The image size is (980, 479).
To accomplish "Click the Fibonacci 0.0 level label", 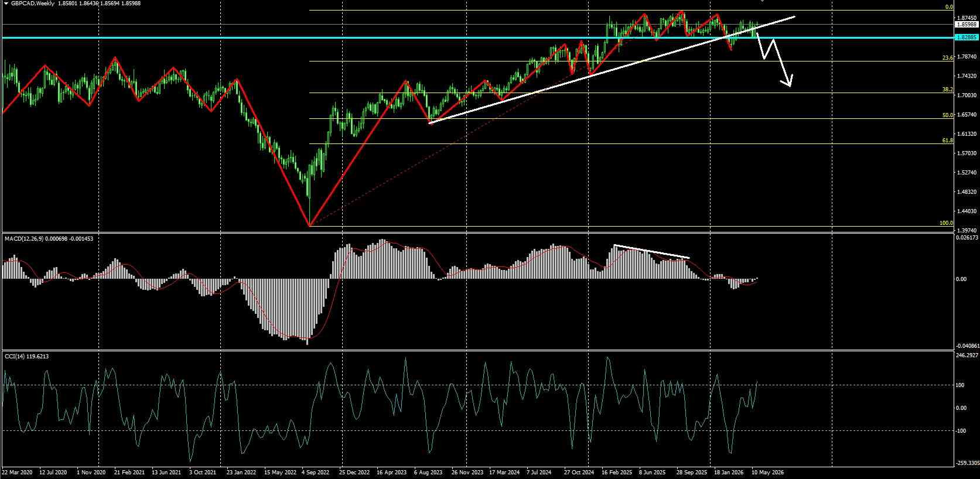I will tap(949, 7).
